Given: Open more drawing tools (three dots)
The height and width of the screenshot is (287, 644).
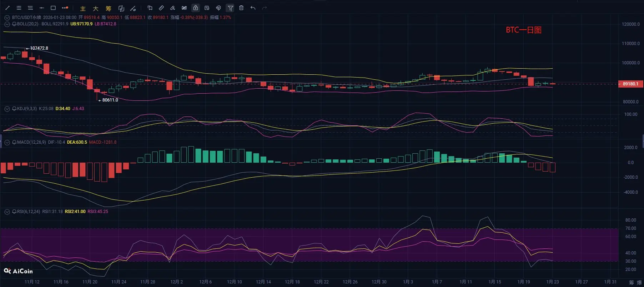Looking at the screenshot, I should click(x=65, y=8).
